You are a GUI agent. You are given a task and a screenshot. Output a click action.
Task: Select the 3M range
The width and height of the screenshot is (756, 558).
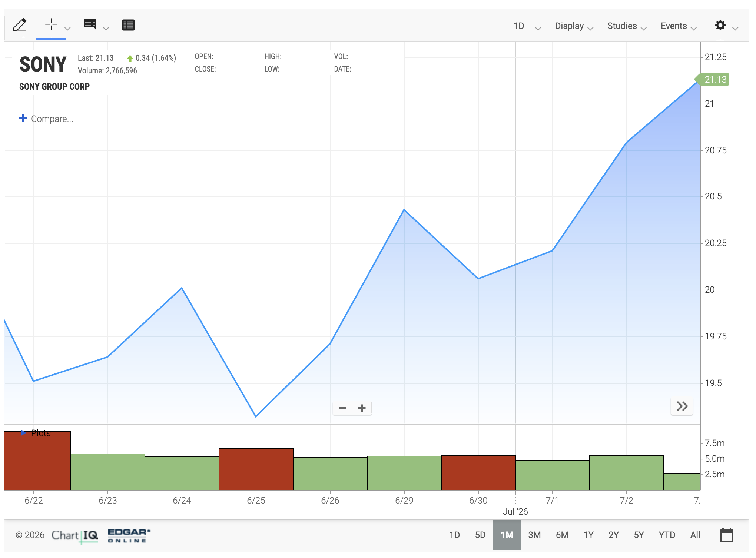(534, 535)
